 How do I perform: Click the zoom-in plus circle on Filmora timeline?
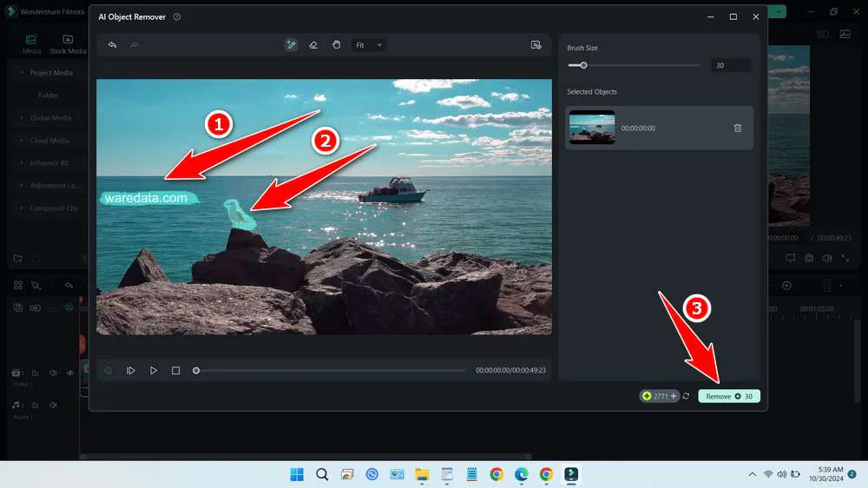click(786, 286)
